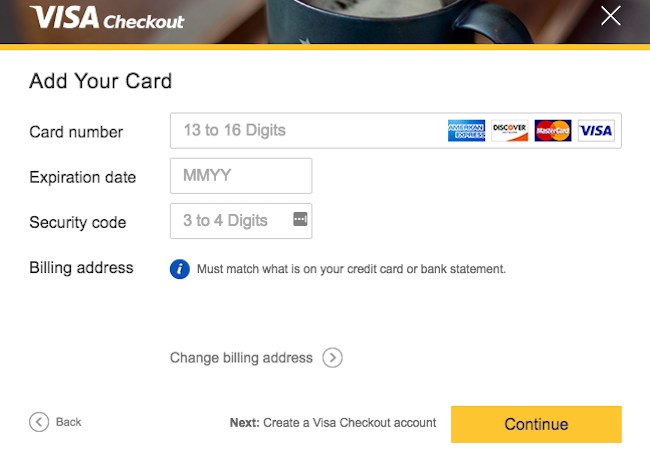Click the Back arrow circle icon
The width and height of the screenshot is (650, 449).
tap(39, 422)
